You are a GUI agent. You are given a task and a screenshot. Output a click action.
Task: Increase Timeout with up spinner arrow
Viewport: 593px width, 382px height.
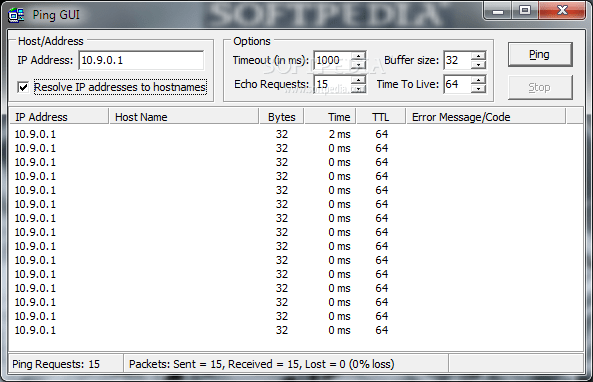tap(359, 56)
